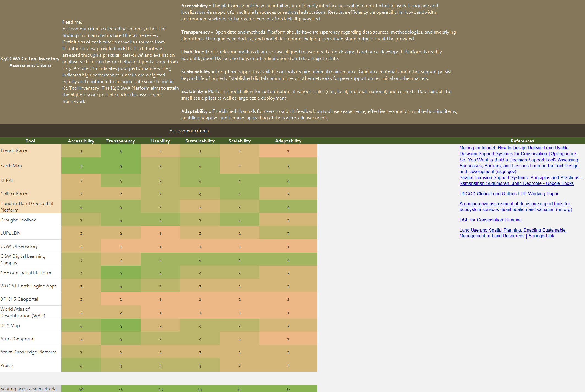Click the 'K4GGWA C2 Tool Inventory' title cell
This screenshot has width=585, height=392.
click(x=31, y=62)
